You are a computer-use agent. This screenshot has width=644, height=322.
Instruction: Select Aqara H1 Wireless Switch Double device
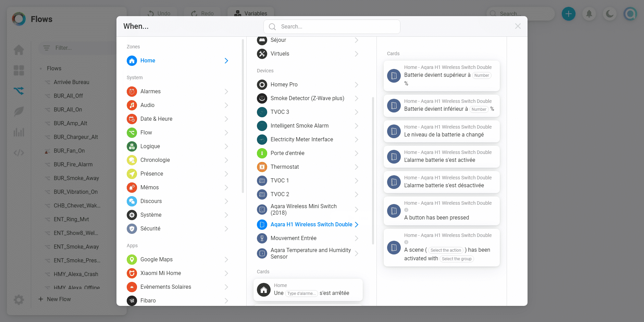(308, 224)
